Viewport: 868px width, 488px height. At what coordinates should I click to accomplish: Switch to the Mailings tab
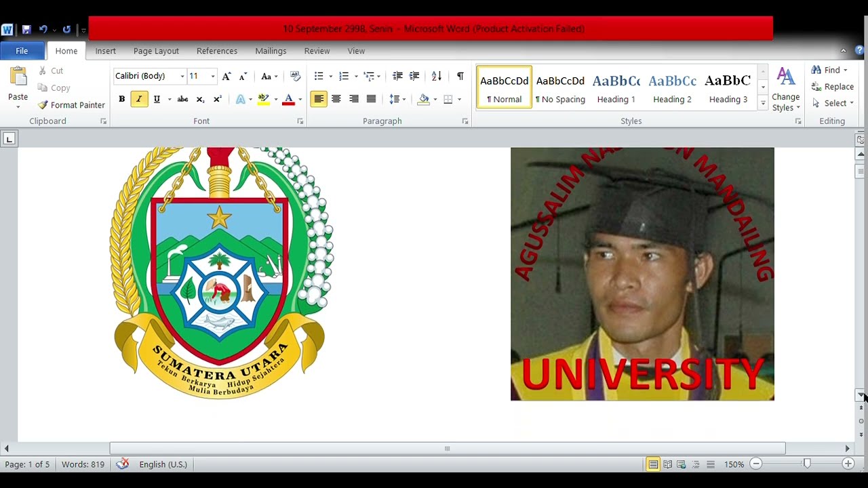click(271, 51)
